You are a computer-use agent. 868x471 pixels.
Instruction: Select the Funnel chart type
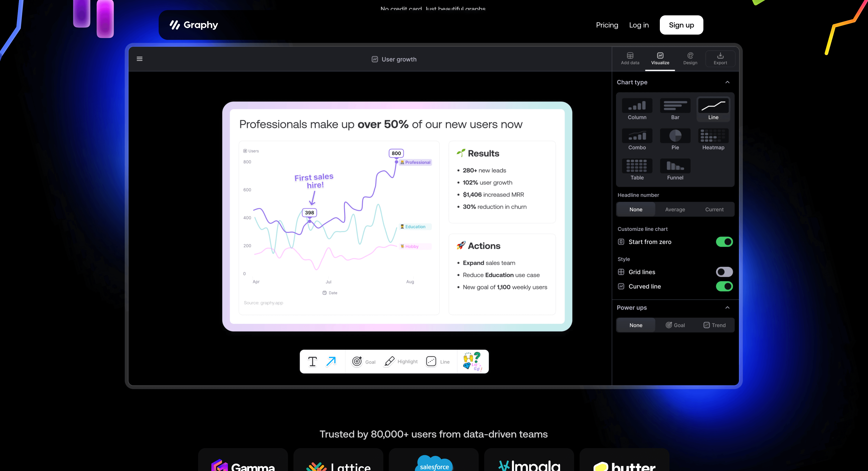click(674, 168)
